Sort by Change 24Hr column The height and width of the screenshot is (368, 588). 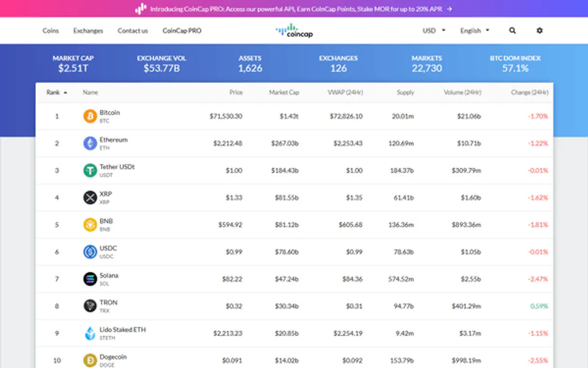[x=530, y=92]
